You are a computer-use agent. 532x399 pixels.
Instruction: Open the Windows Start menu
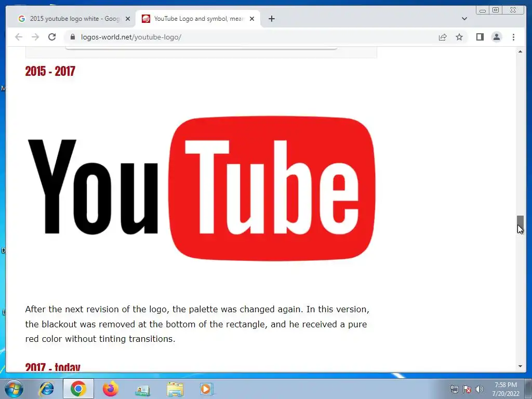pos(14,389)
